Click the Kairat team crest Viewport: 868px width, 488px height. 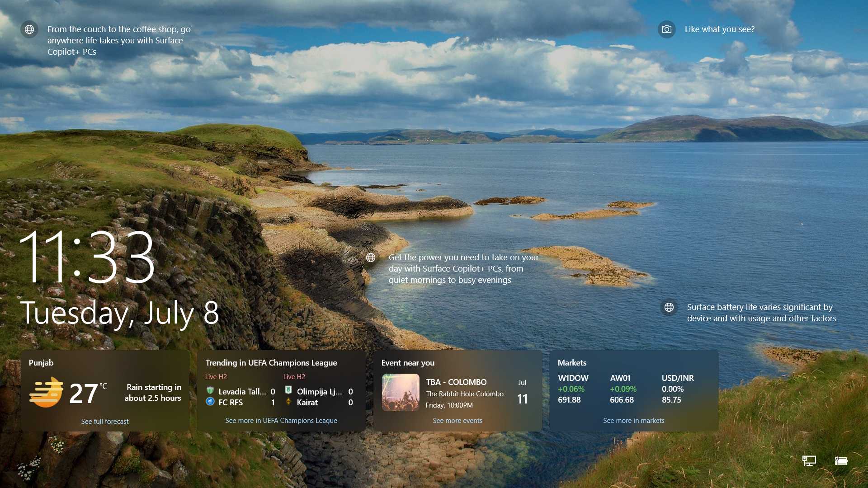pyautogui.click(x=288, y=401)
